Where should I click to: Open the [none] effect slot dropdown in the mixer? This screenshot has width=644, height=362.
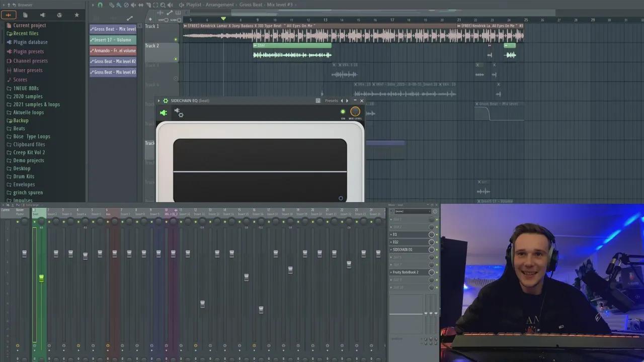click(413, 211)
